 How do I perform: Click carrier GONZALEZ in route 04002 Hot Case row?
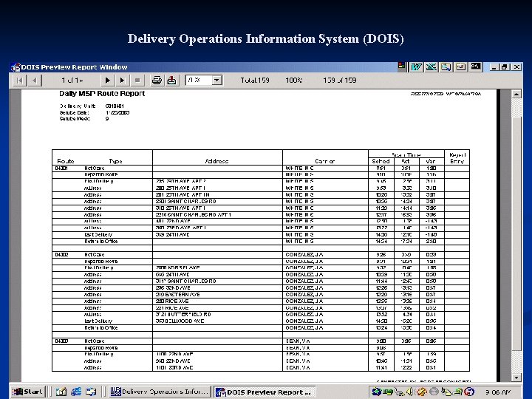point(304,255)
